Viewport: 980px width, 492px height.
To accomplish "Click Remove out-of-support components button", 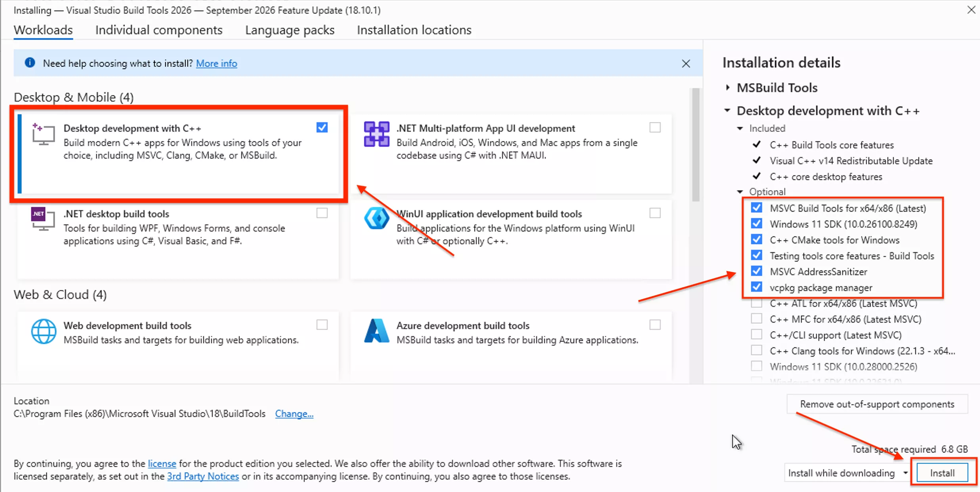I will click(x=877, y=404).
